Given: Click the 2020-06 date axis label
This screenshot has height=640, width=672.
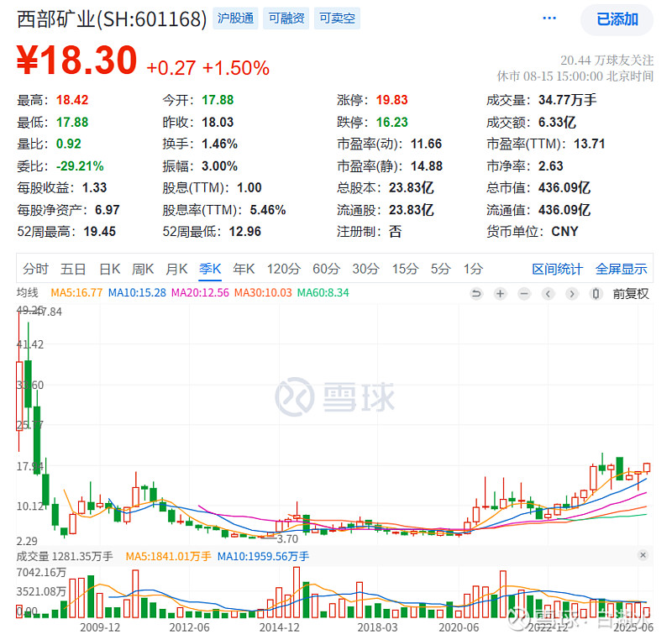Looking at the screenshot, I should tap(459, 627).
